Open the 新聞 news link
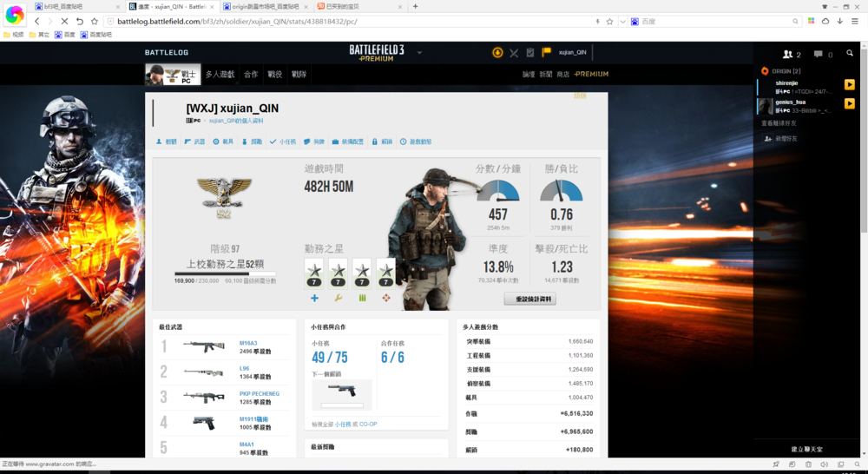 click(546, 74)
